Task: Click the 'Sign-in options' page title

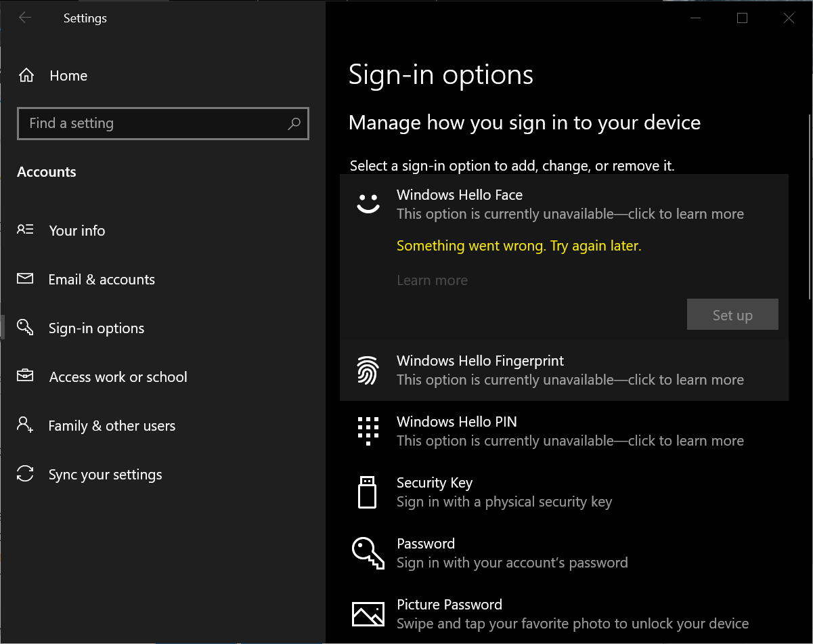Action: 441,74
